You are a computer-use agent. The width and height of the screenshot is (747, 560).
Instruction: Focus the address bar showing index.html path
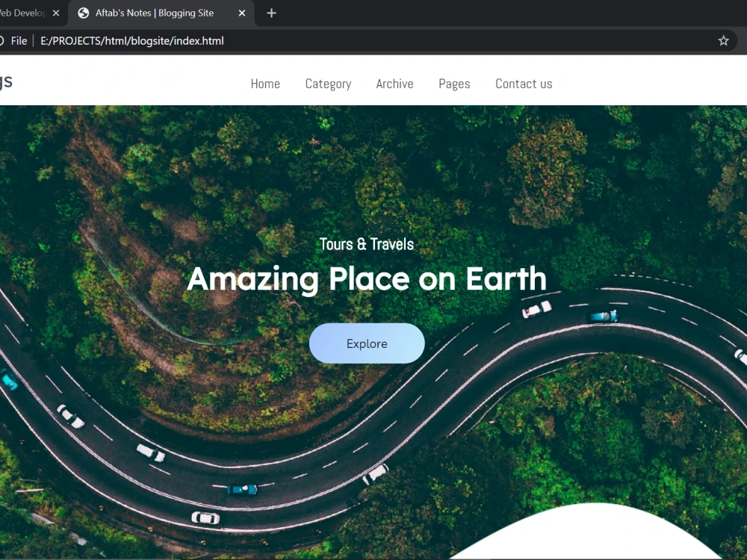(132, 41)
